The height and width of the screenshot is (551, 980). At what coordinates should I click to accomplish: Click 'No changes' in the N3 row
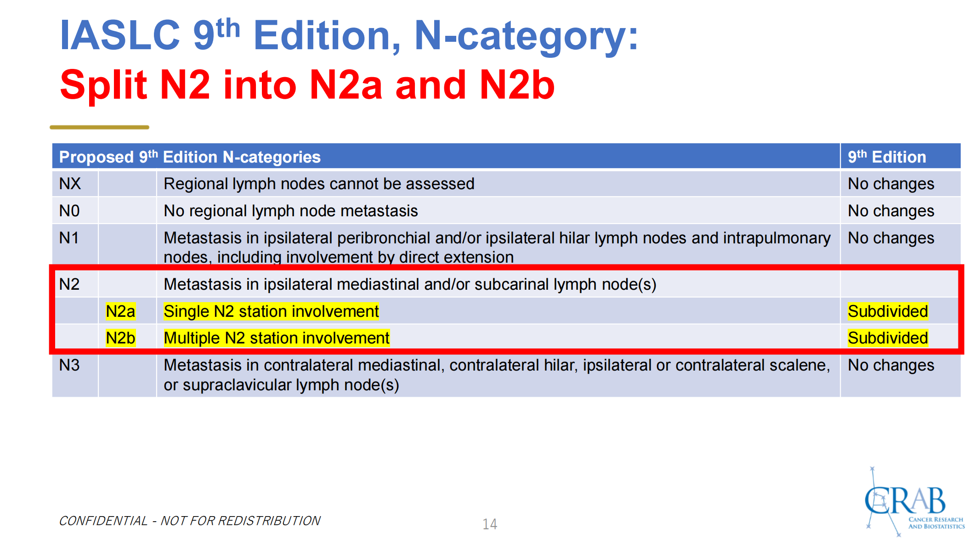point(891,365)
